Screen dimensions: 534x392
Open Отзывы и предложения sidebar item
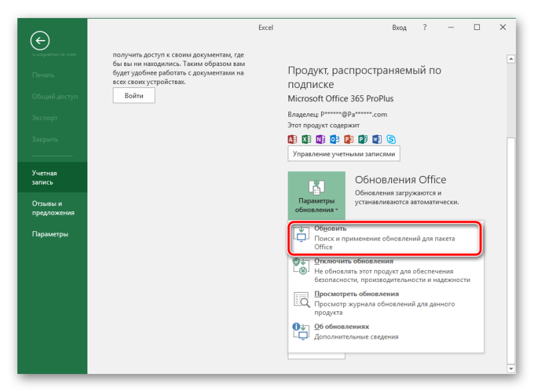tap(53, 208)
